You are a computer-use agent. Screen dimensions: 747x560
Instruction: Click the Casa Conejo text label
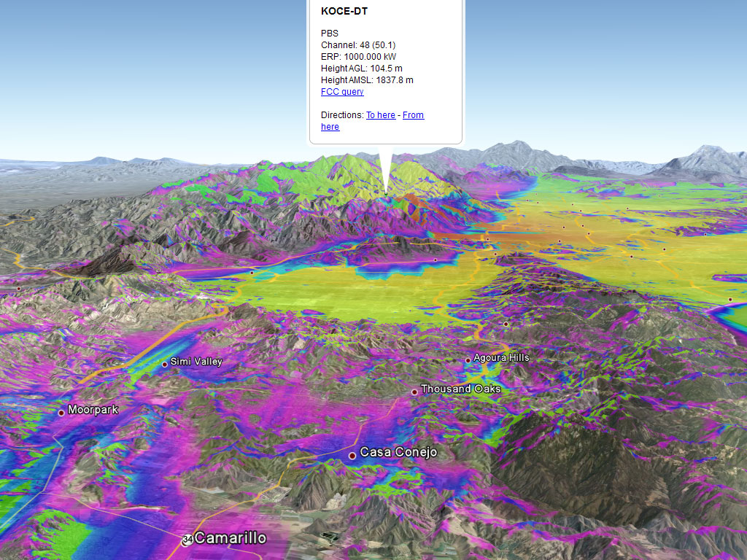[398, 452]
